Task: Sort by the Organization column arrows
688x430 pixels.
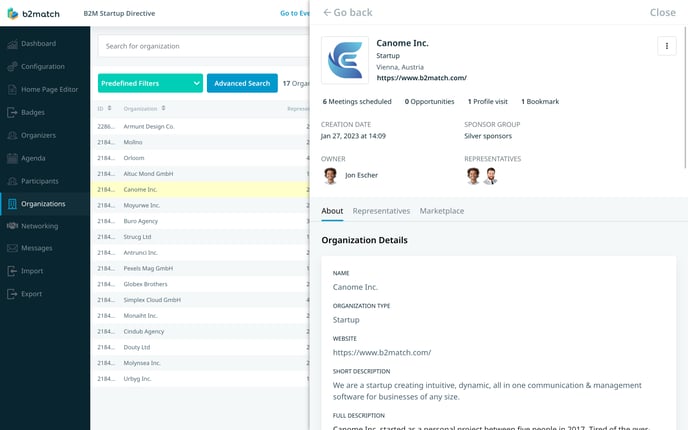Action: [163, 108]
